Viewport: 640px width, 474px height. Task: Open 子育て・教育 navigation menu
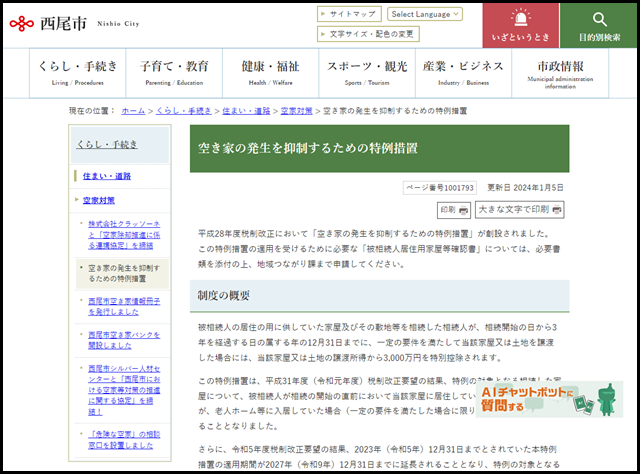174,73
